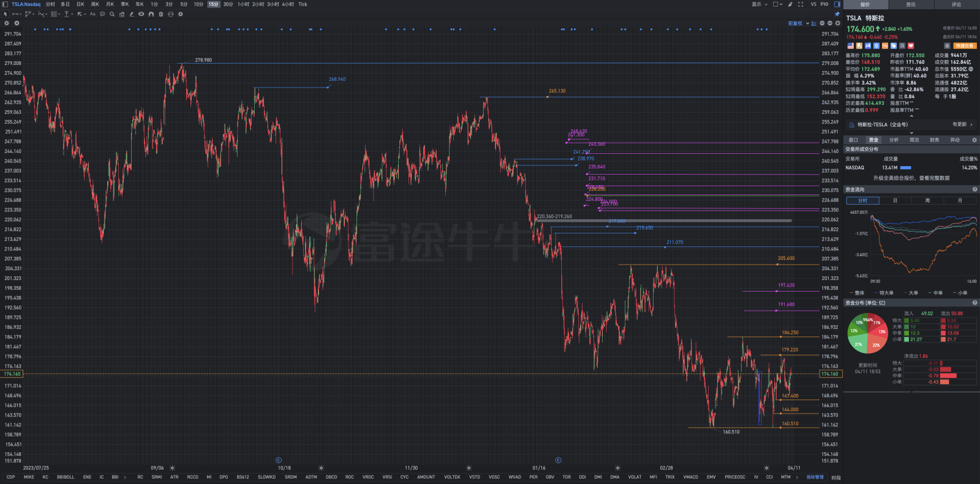The width and height of the screenshot is (980, 484).
Task: Click the blue 24-hour trading icon
Action: click(868, 46)
